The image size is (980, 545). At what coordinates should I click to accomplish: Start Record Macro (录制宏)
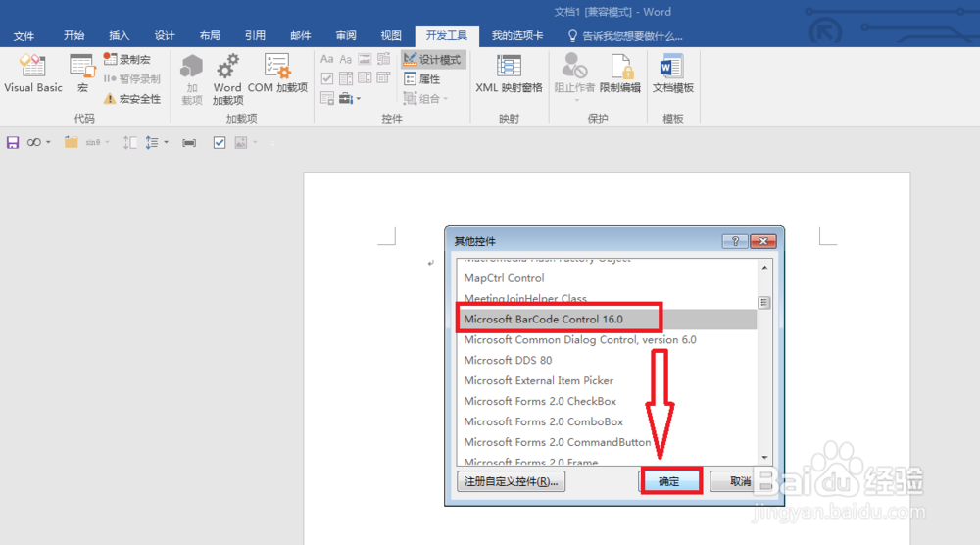[126, 60]
